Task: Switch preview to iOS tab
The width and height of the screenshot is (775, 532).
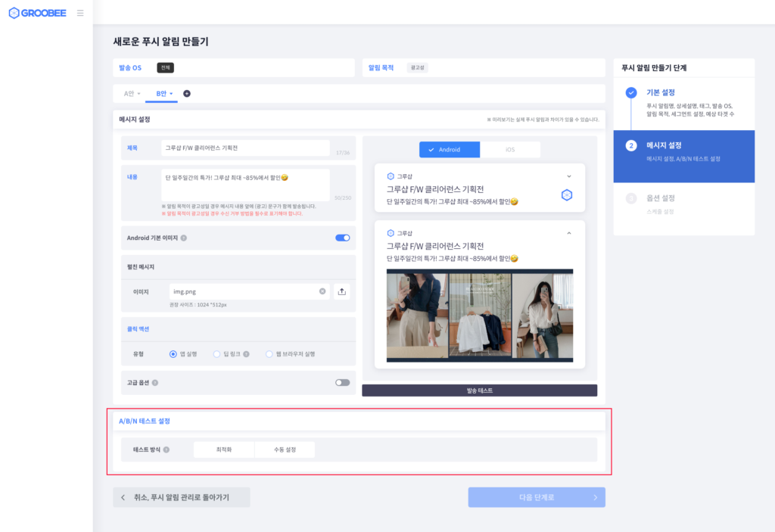Action: click(x=510, y=149)
